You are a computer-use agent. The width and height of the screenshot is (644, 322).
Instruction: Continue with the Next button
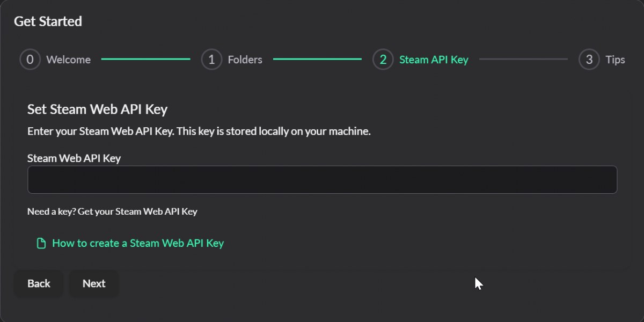(94, 283)
